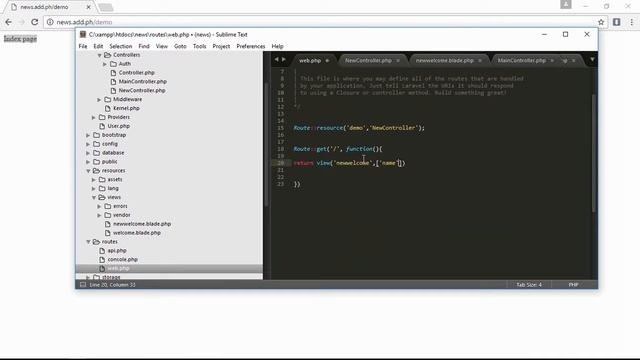
Task: Change PHP syntax in status bar
Action: [x=573, y=284]
